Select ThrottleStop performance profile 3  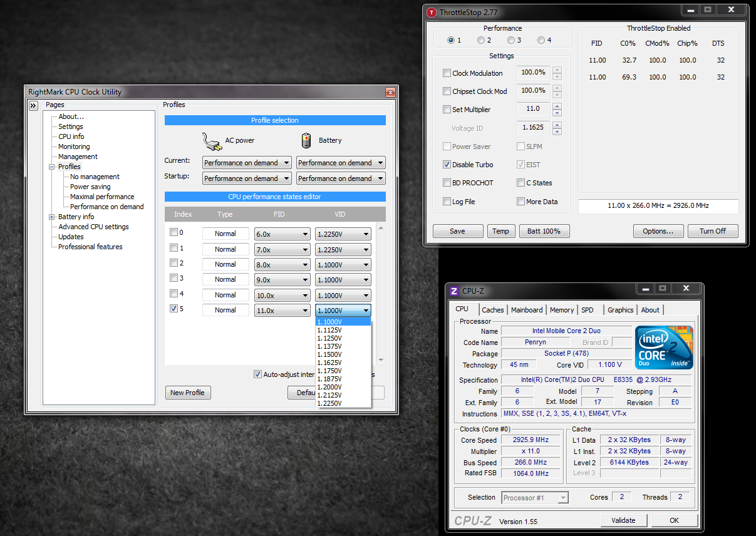(x=510, y=40)
